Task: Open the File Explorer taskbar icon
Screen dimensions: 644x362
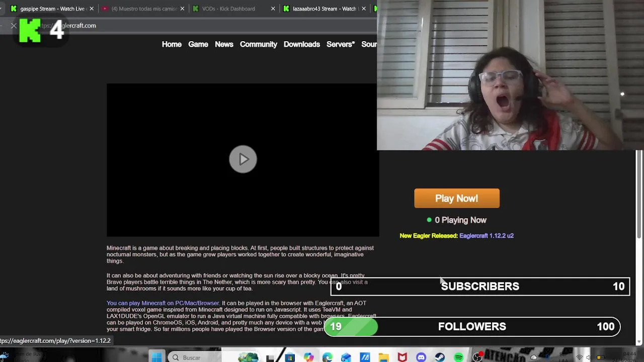Action: tap(383, 357)
